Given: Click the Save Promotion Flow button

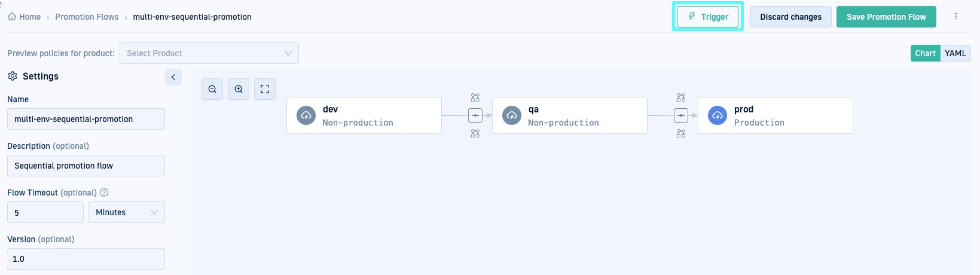Looking at the screenshot, I should (x=886, y=17).
